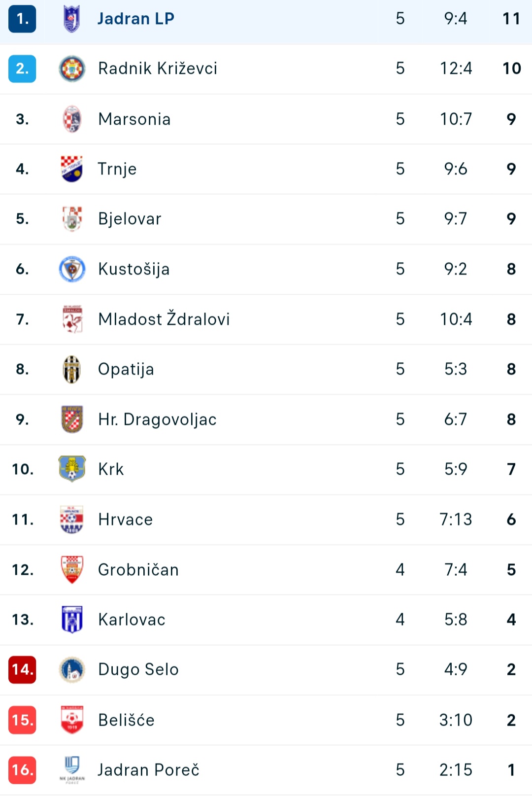Tap the light blue position 2 badge

click(22, 69)
